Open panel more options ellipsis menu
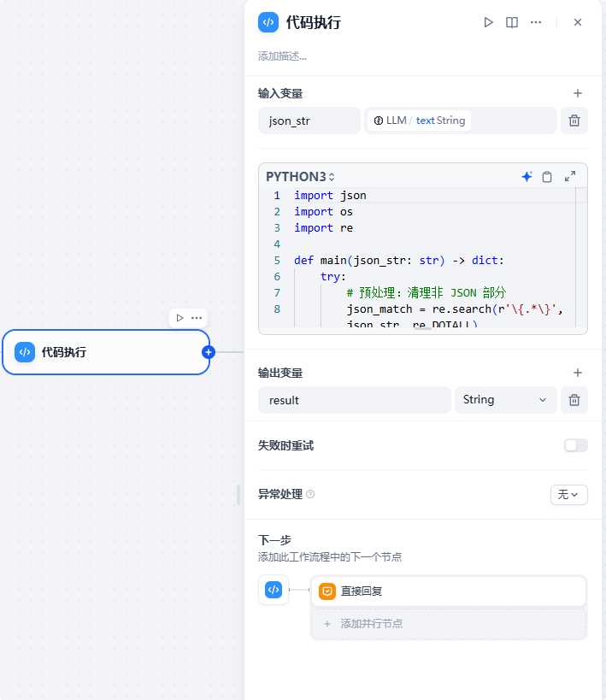This screenshot has height=700, width=606. [536, 23]
